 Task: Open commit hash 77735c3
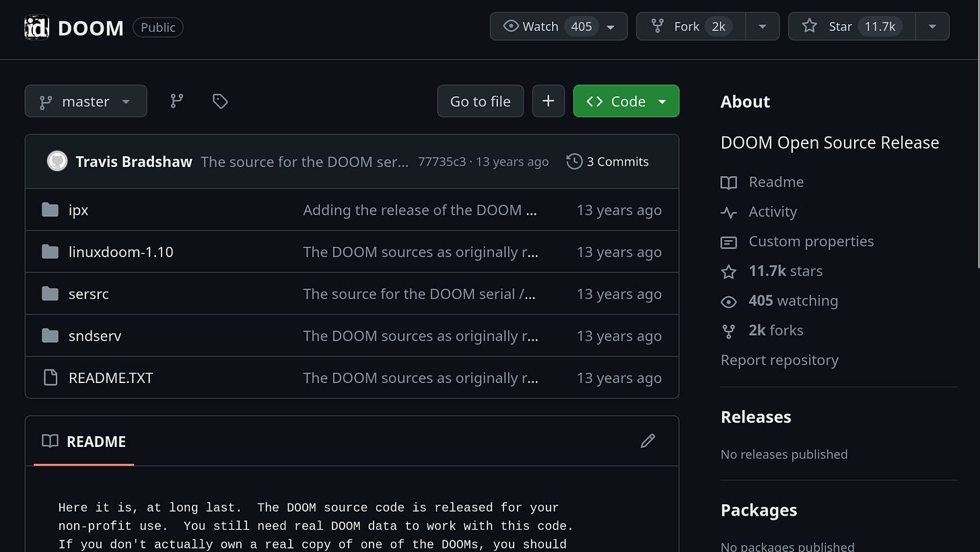[442, 162]
